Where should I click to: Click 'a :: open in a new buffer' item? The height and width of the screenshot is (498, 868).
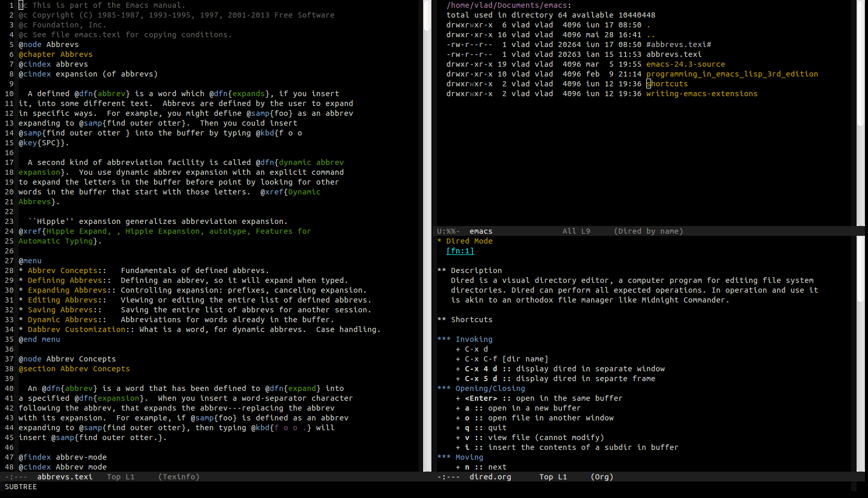(518, 408)
